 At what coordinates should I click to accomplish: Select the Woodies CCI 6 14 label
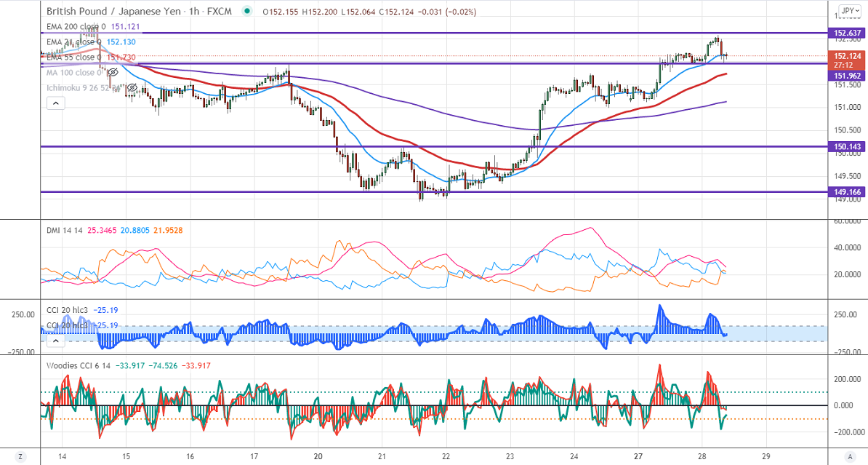pos(79,365)
